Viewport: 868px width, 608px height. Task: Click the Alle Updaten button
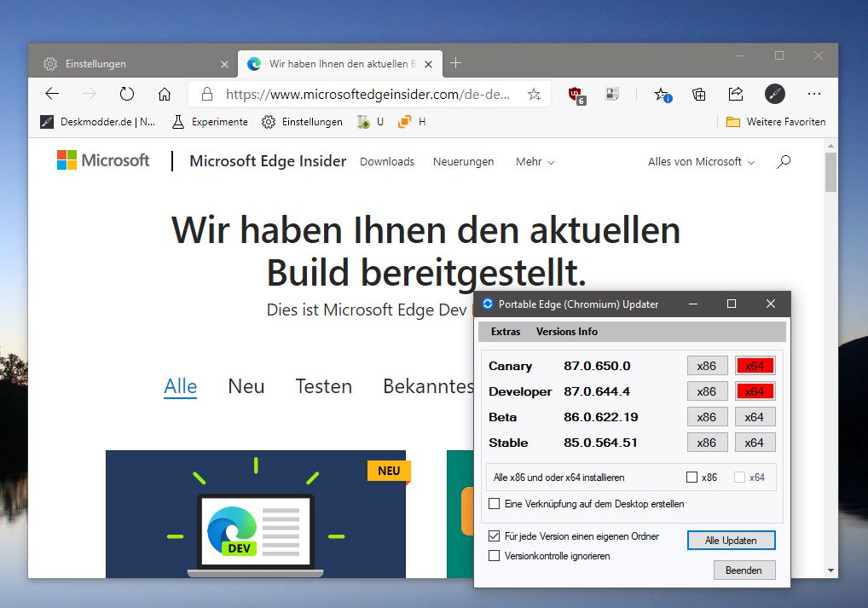(x=731, y=541)
